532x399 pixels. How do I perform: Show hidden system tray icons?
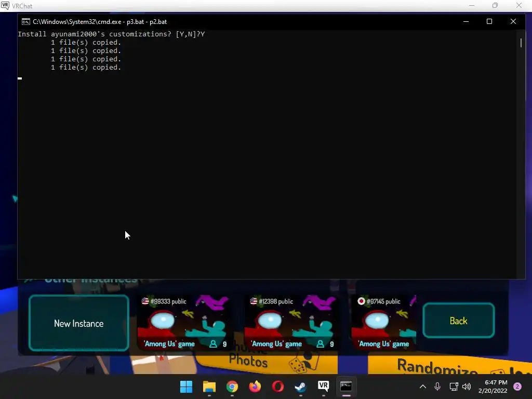tap(423, 387)
